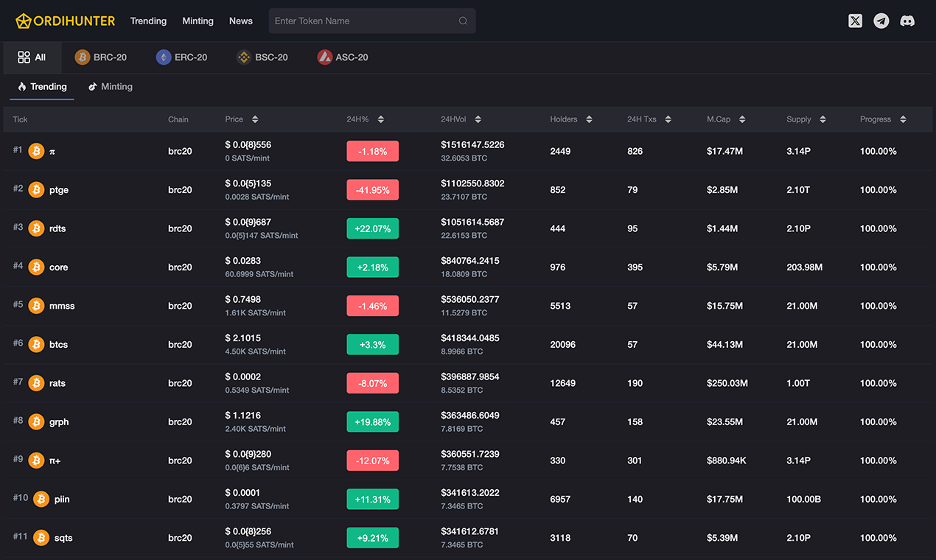Click the $1516147.5226 volume value

[472, 145]
